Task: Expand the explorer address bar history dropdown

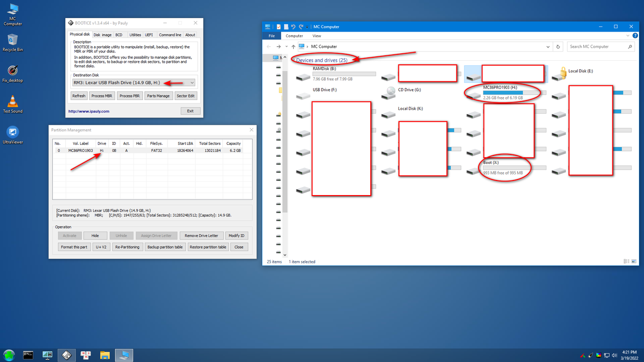Action: pos(548,47)
